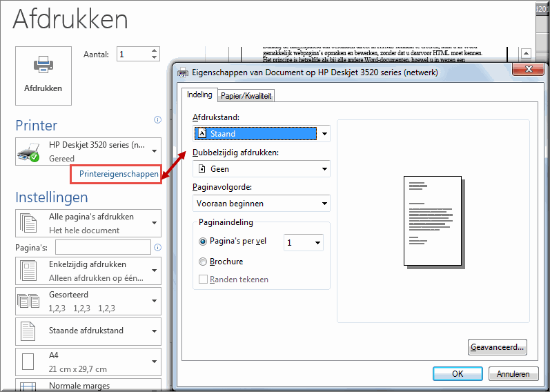This screenshot has width=550, height=392.
Task: Select the Brochure radio button
Action: (203, 262)
